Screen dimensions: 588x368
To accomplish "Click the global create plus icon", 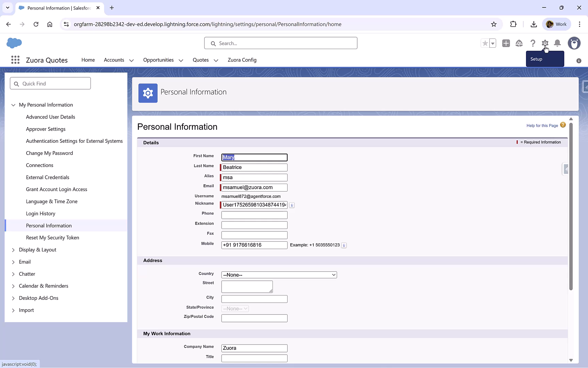I will click(506, 43).
